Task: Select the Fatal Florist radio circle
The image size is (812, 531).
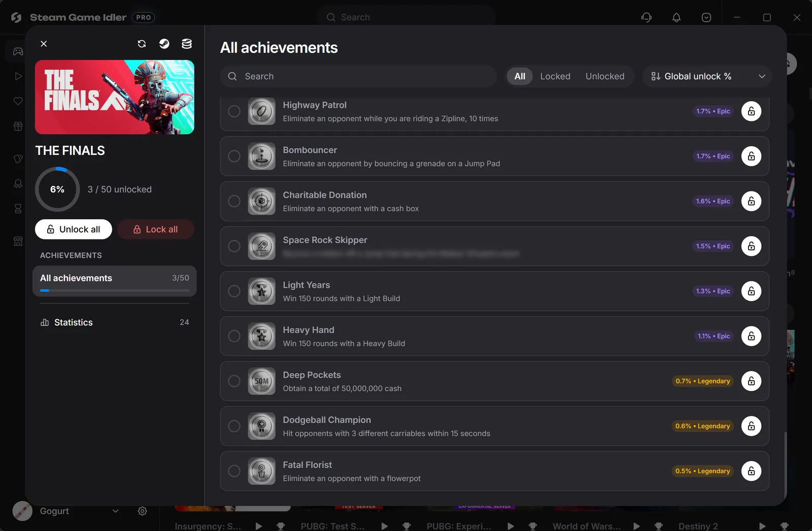Action: [234, 471]
